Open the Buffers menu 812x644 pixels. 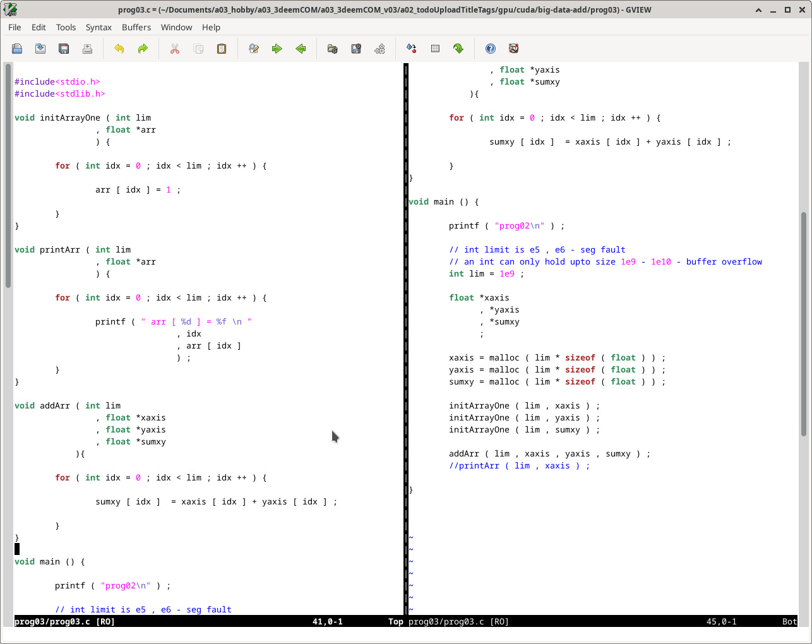(136, 27)
